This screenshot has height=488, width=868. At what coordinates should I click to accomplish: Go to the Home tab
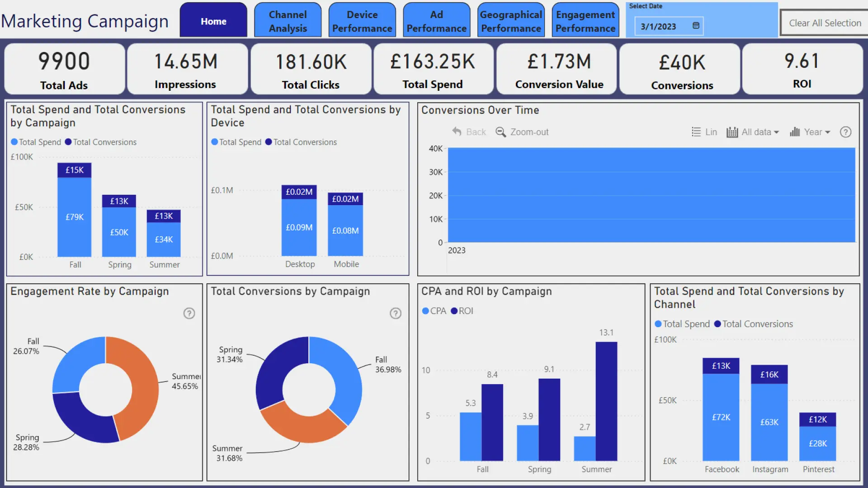coord(213,21)
